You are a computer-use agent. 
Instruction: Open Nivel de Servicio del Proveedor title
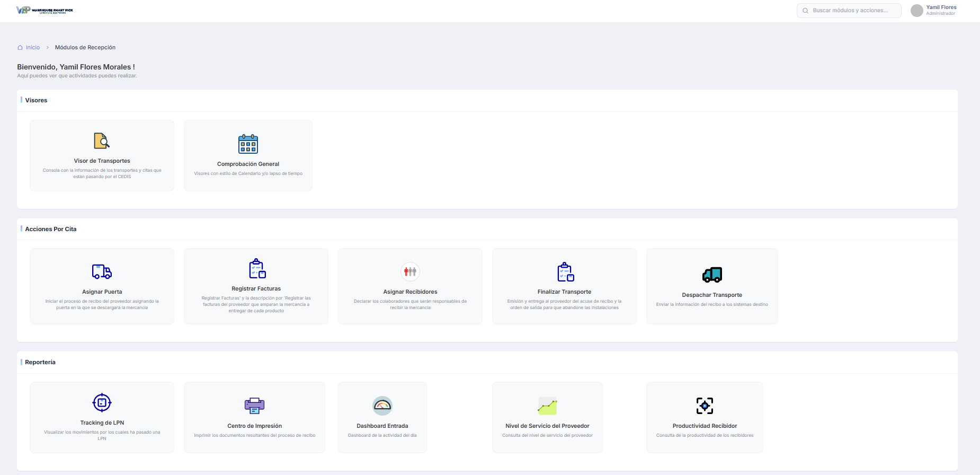point(547,426)
